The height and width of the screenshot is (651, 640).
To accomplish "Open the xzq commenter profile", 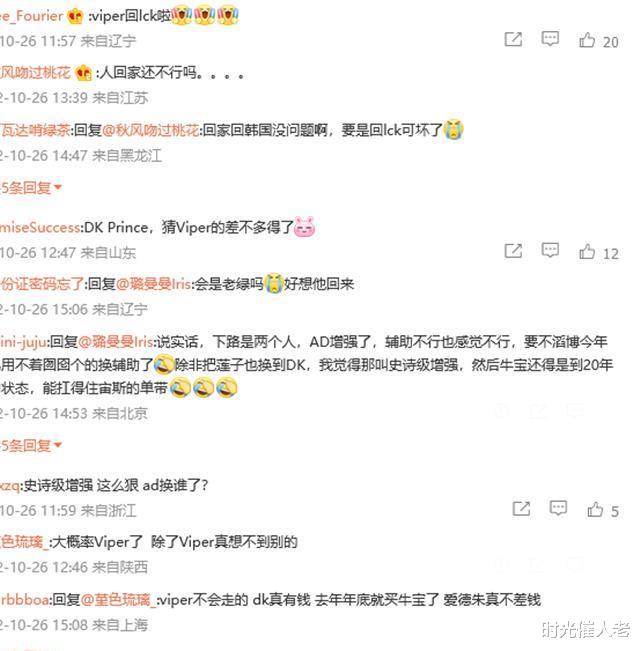I will click(x=10, y=485).
